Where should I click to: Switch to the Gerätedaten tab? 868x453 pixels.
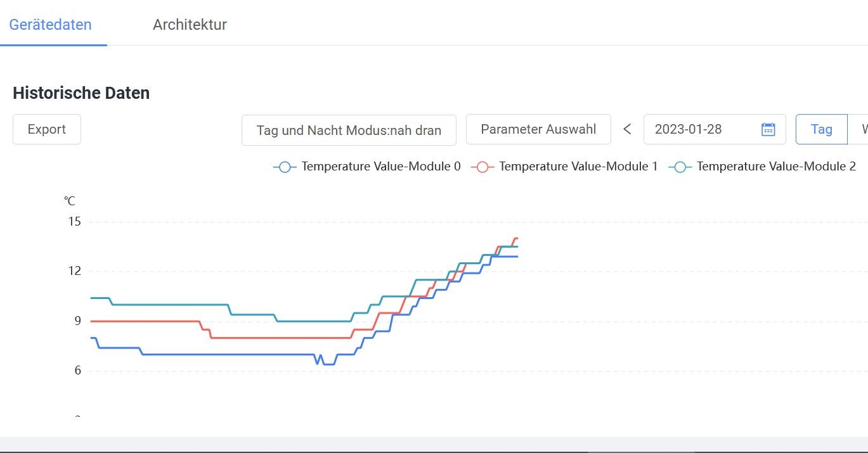51,25
